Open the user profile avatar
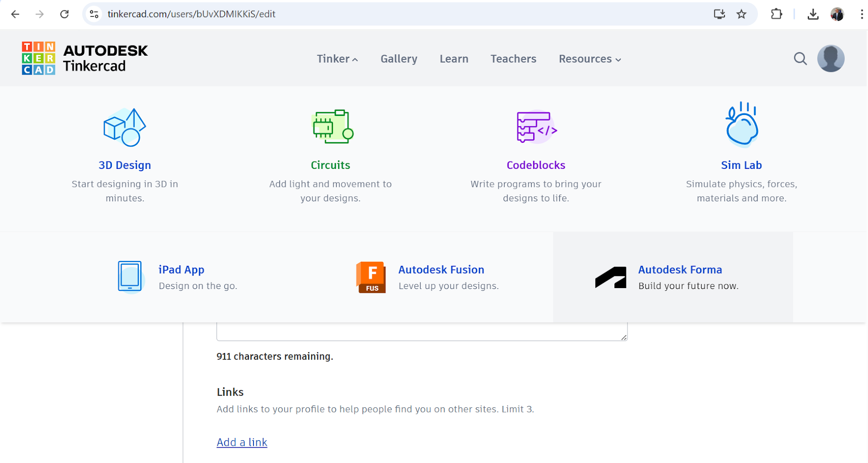The height and width of the screenshot is (463, 868). click(x=830, y=59)
